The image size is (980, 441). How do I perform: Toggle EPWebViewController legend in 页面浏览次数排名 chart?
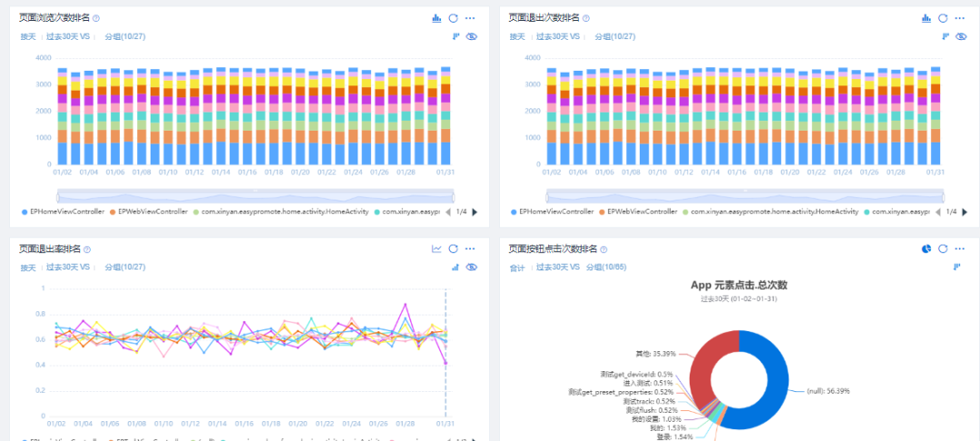click(x=148, y=211)
